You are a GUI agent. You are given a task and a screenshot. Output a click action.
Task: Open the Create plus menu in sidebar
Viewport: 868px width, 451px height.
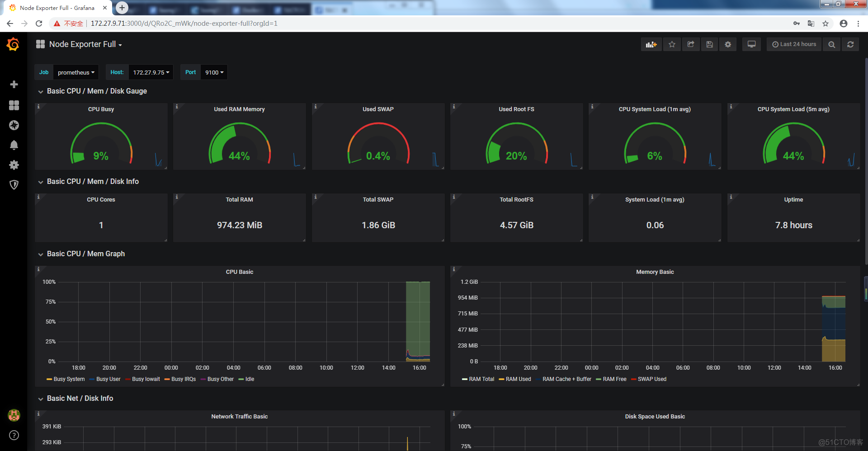coord(14,85)
